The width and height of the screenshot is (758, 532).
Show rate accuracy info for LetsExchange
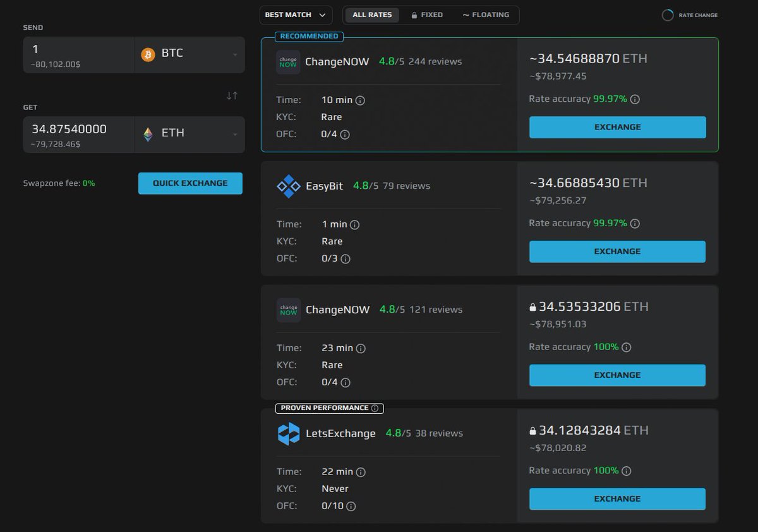pos(626,471)
